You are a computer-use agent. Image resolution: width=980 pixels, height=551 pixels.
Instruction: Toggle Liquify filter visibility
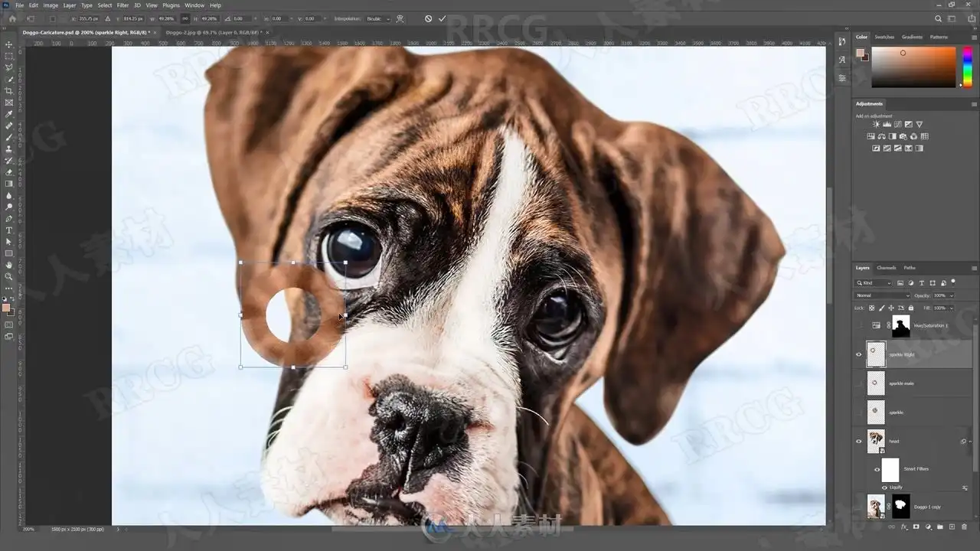point(884,487)
